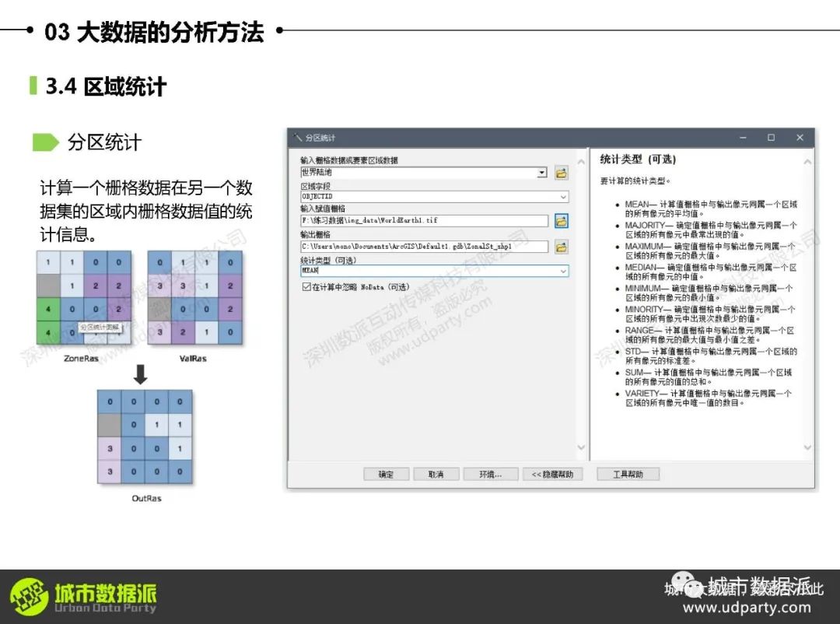Click the output raster path field
840x624 pixels.
[425, 247]
